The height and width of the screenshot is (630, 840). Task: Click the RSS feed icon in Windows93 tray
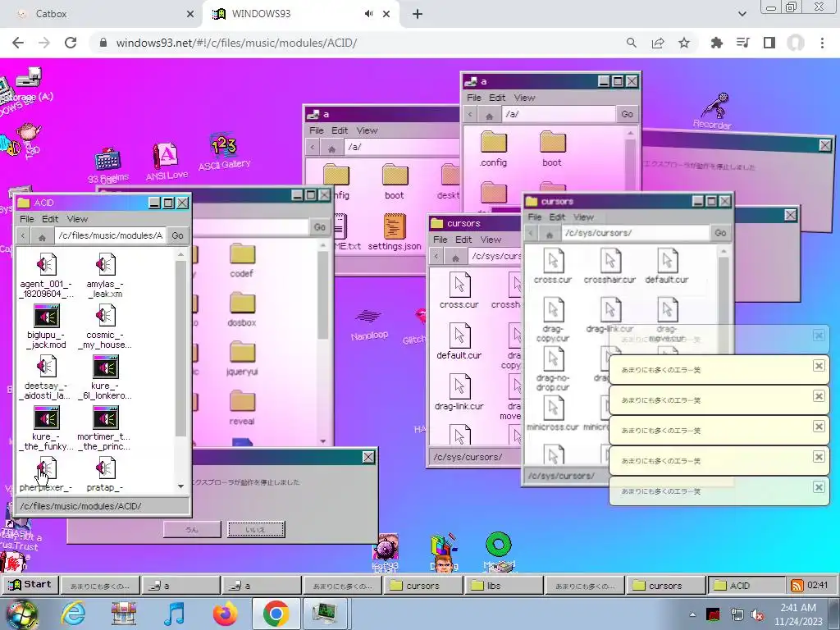tap(797, 586)
